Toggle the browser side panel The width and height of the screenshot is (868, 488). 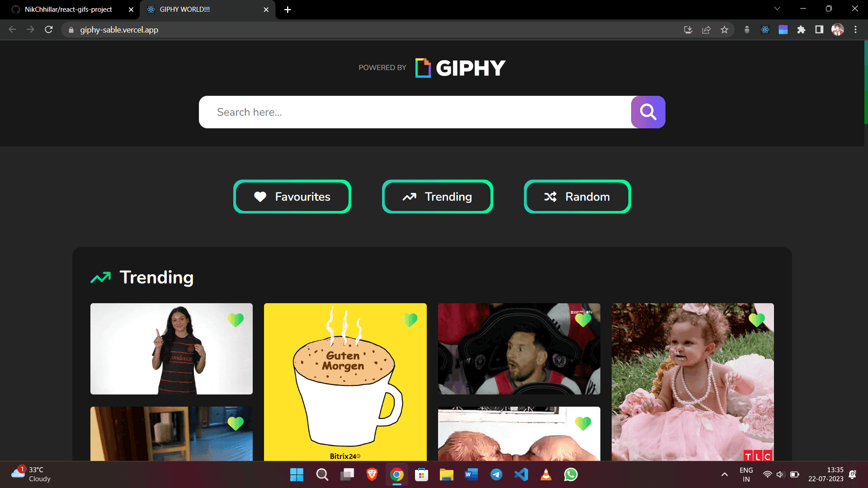pyautogui.click(x=819, y=30)
